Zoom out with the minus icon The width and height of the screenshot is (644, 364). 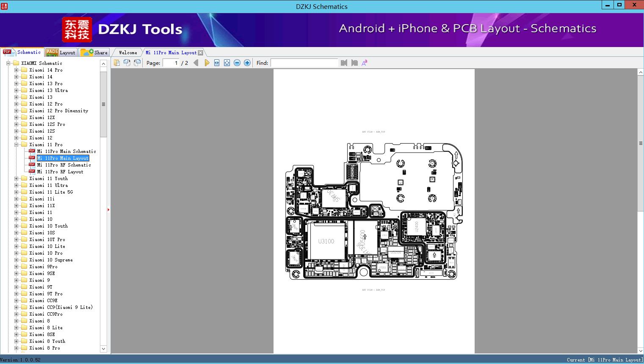(x=237, y=63)
